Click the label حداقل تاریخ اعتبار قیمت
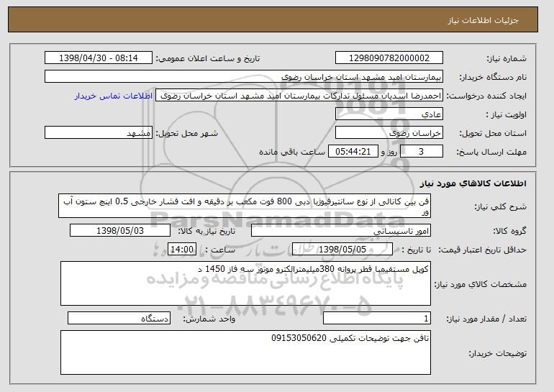The image size is (554, 392). (483, 250)
